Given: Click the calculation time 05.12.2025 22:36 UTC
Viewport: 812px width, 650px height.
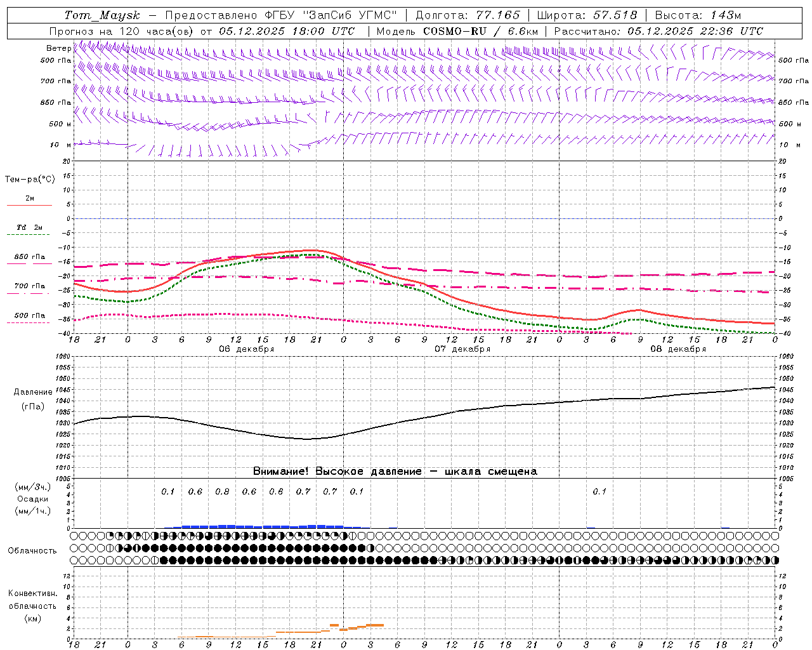Looking at the screenshot, I should pos(695,31).
